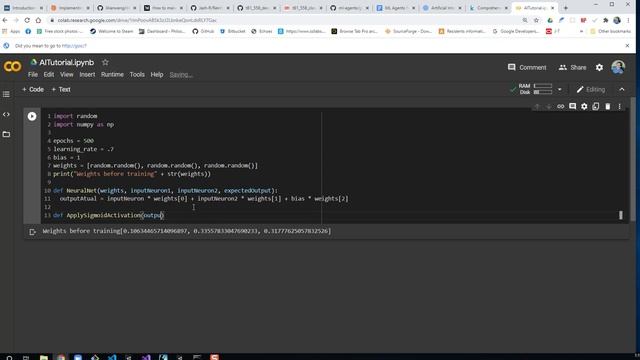Open the code snippets sidebar icon

click(6, 114)
